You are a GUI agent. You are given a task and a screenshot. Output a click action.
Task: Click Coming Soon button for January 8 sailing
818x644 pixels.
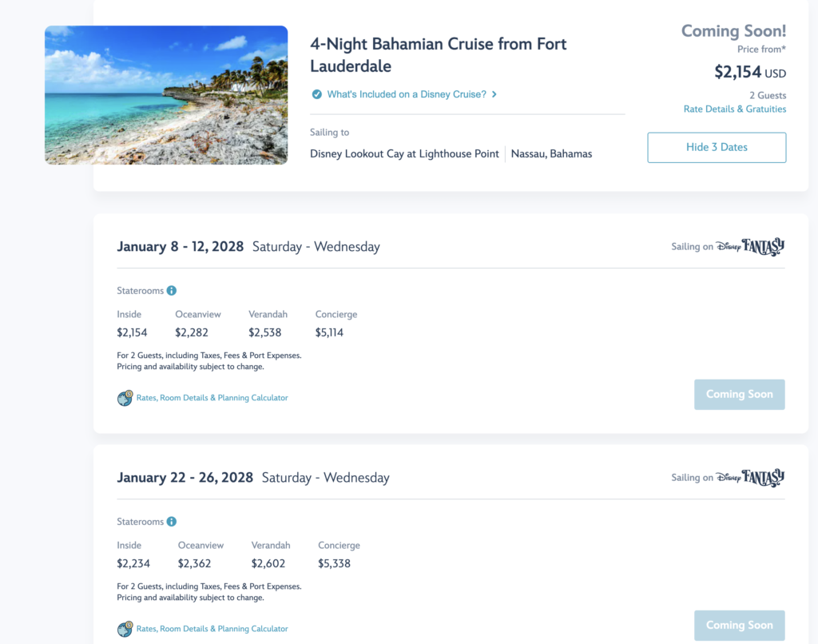coord(739,395)
